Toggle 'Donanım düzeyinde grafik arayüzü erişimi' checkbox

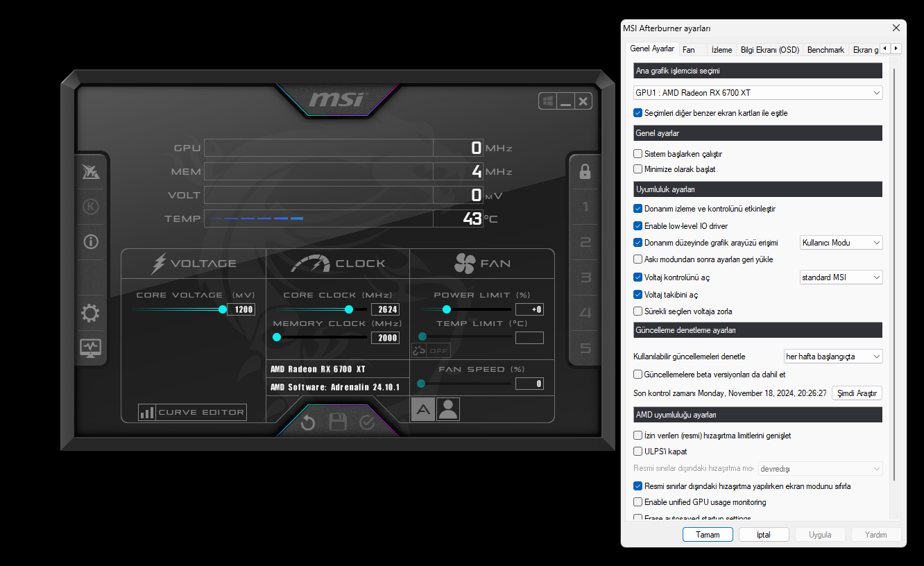[x=638, y=243]
